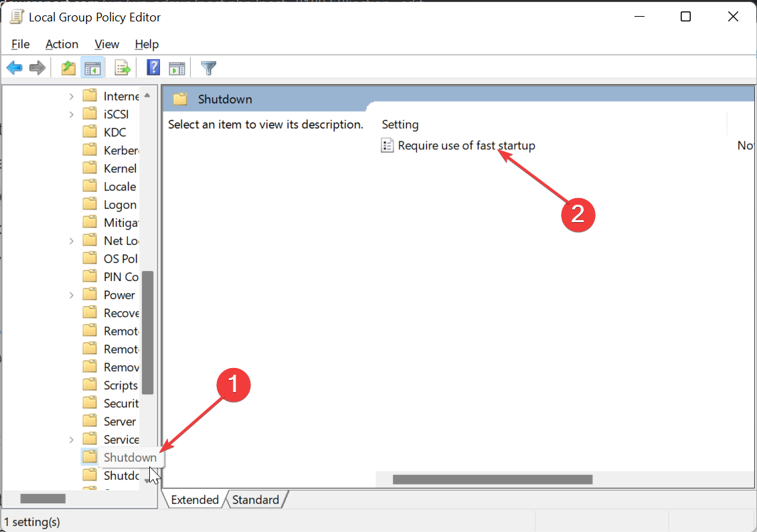Image resolution: width=757 pixels, height=532 pixels.
Task: Select the Require use of fast startup setting
Action: coord(467,145)
